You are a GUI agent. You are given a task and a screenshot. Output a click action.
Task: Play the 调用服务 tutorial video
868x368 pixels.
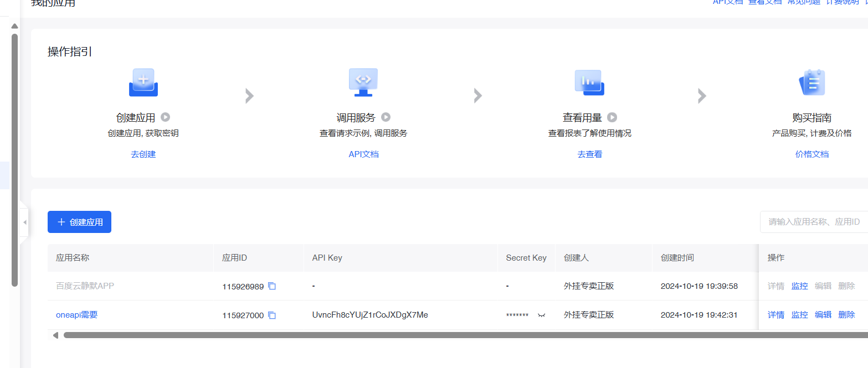(386, 117)
